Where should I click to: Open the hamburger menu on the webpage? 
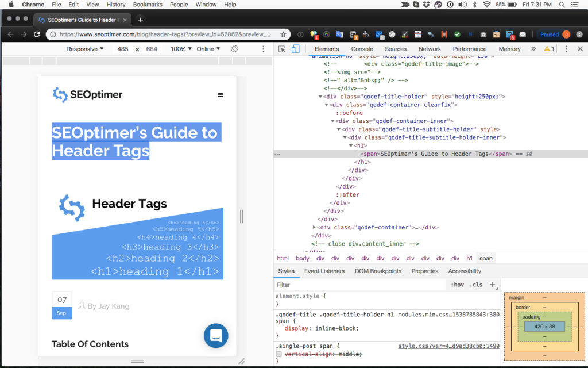[x=220, y=95]
